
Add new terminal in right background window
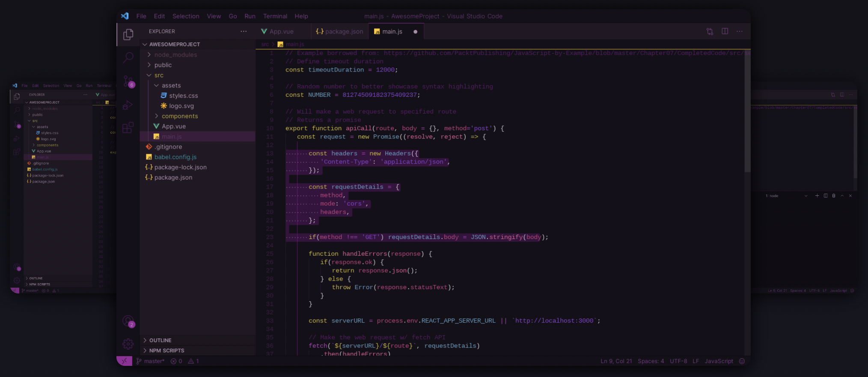coord(817,196)
